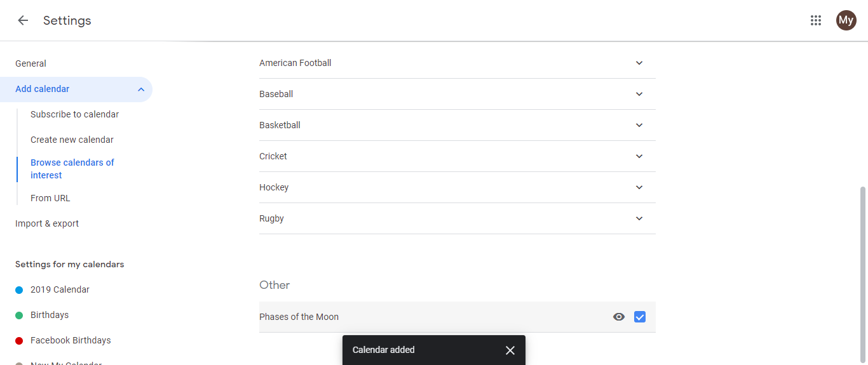Select Create new calendar
The height and width of the screenshot is (365, 868).
72,140
